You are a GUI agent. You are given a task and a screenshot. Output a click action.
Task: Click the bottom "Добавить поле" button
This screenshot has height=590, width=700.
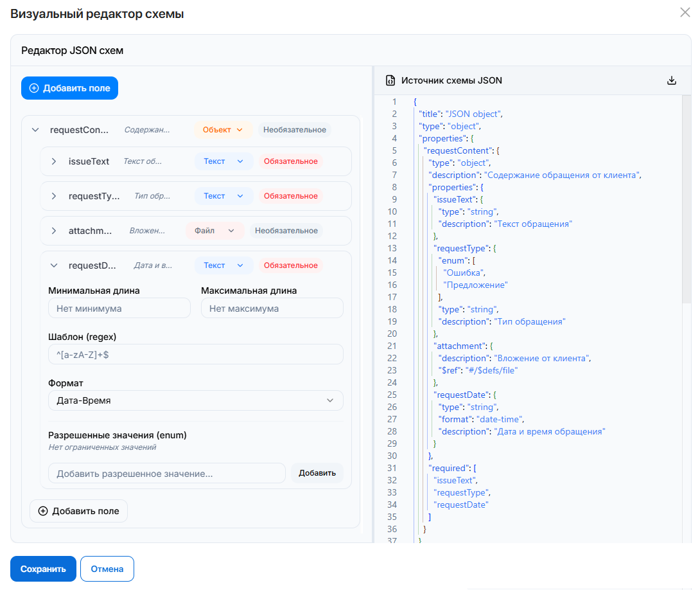pos(78,510)
